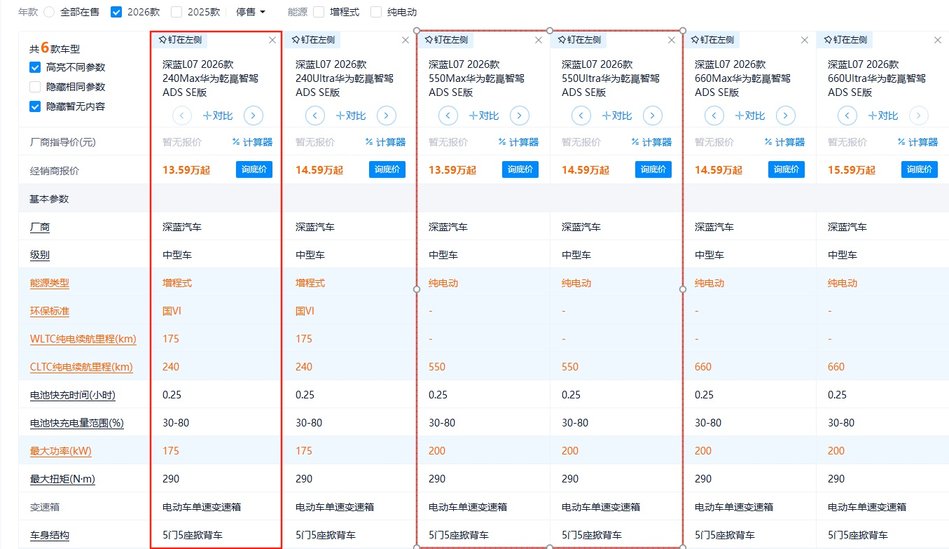Open the WLTC纯电续航里程(km) label link
The height and width of the screenshot is (549, 949).
click(x=83, y=339)
